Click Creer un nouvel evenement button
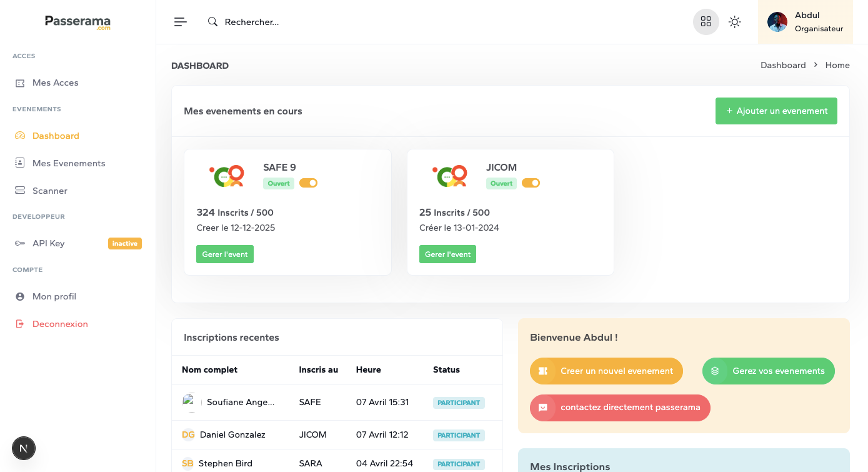Screen dimensions: 868x472 coord(606,371)
